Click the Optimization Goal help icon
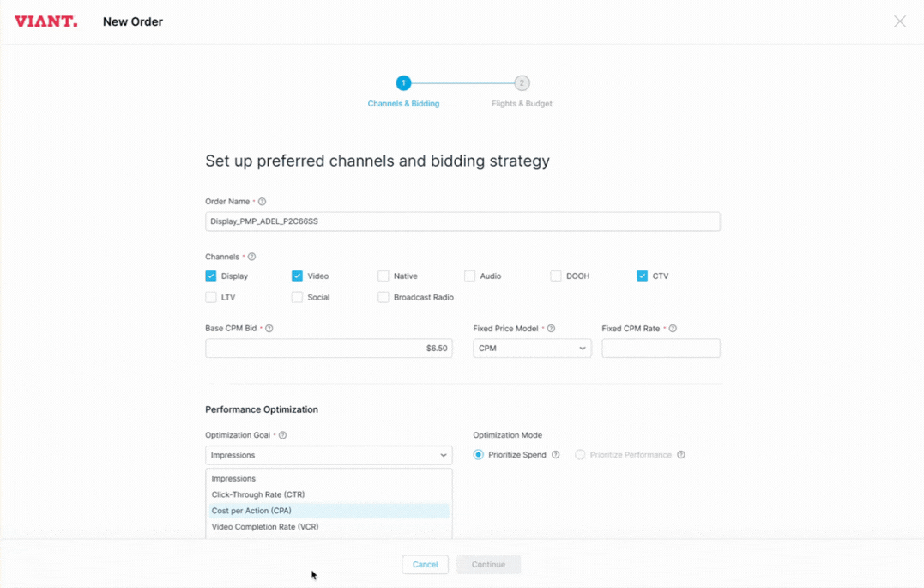This screenshot has width=924, height=588. point(283,435)
